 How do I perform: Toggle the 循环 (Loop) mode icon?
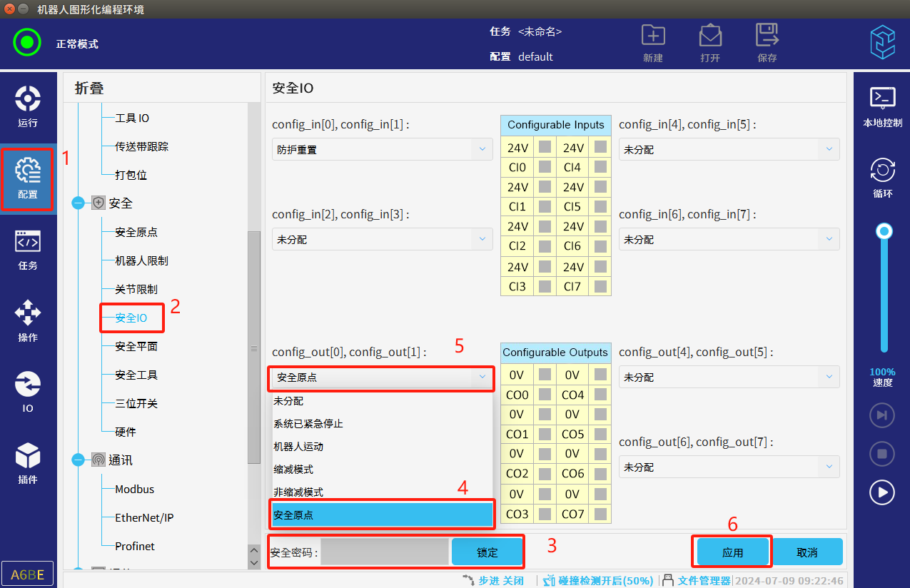click(882, 177)
